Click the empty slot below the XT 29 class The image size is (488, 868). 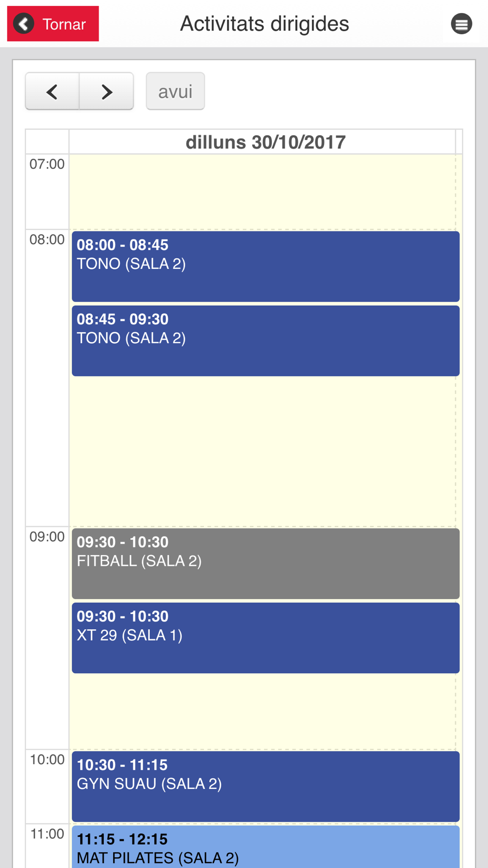(263, 711)
